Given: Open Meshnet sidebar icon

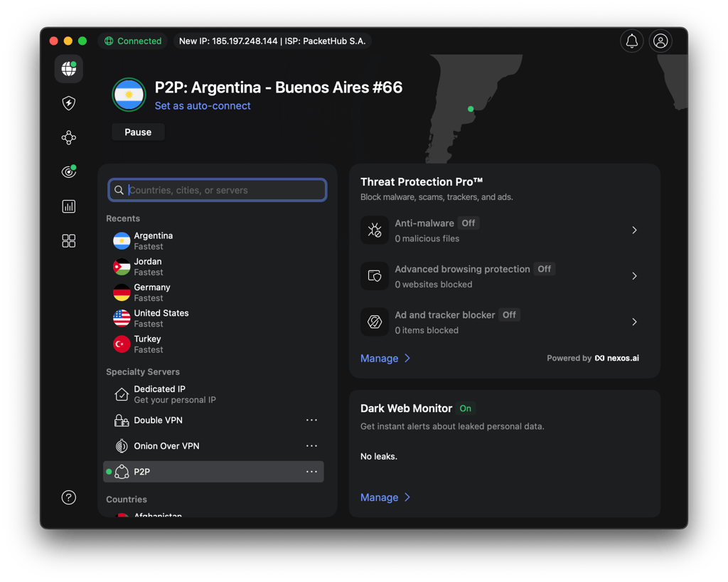Looking at the screenshot, I should coord(69,137).
